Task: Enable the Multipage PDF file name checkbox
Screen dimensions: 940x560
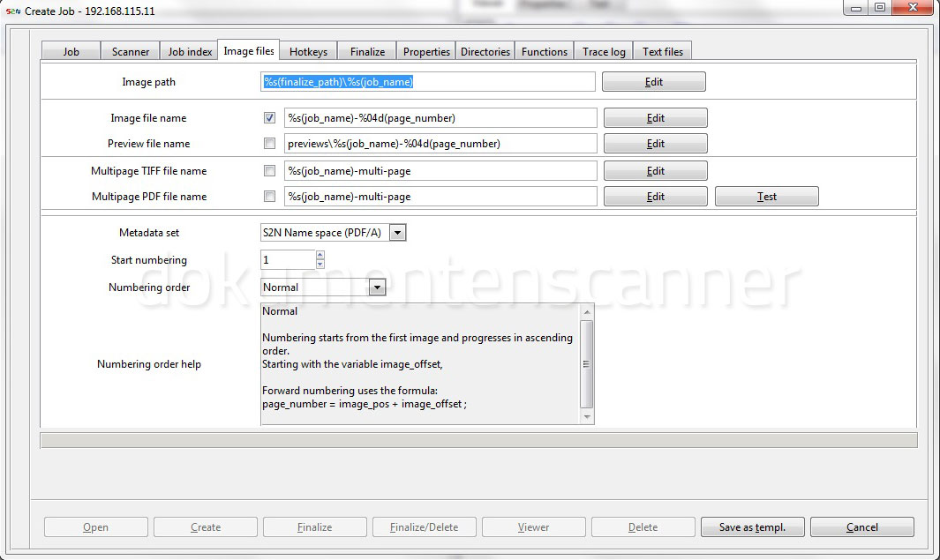Action: 270,197
